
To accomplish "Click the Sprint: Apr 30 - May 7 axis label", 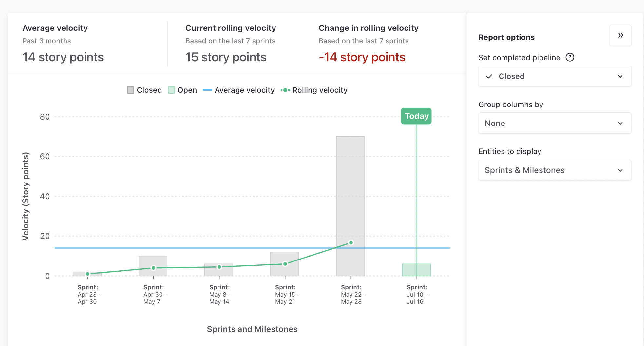I will tap(155, 294).
